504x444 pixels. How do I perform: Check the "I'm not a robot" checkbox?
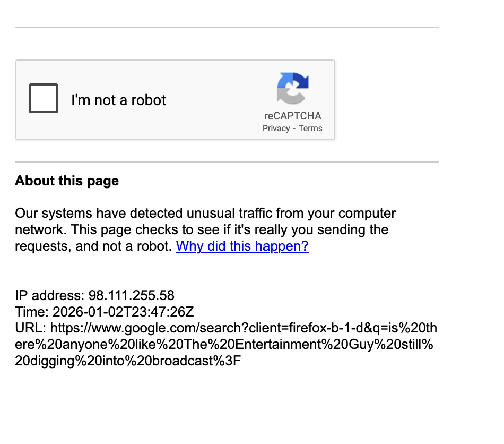(44, 98)
